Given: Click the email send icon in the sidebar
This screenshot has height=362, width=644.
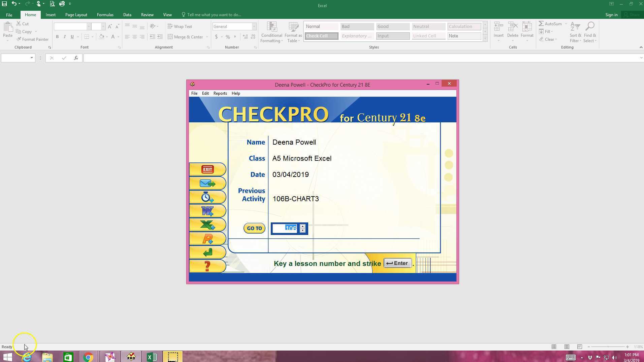Looking at the screenshot, I should tap(207, 183).
